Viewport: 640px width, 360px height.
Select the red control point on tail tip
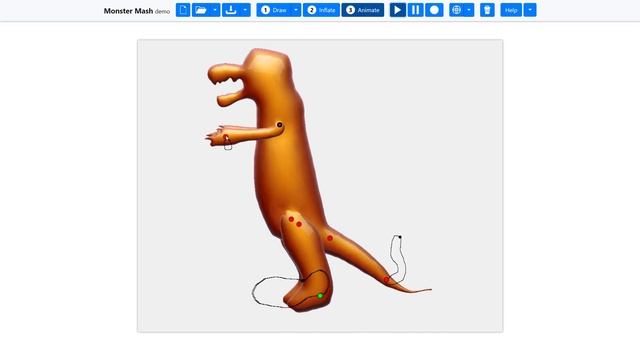click(386, 280)
